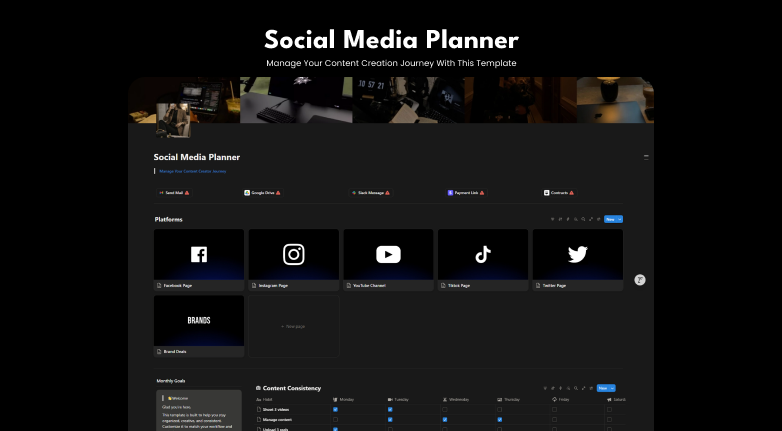Click Social Media Planner page title in workspace
Screen dimensions: 782x431
click(x=196, y=157)
